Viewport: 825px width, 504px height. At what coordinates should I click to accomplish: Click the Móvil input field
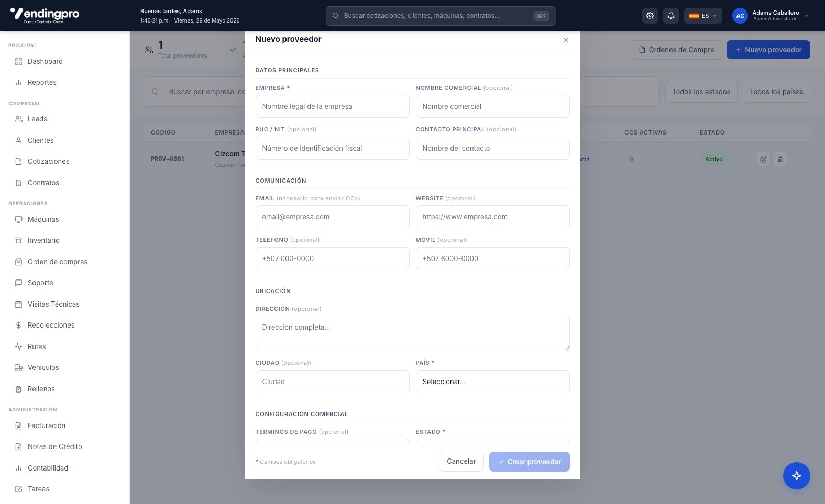tap(492, 259)
